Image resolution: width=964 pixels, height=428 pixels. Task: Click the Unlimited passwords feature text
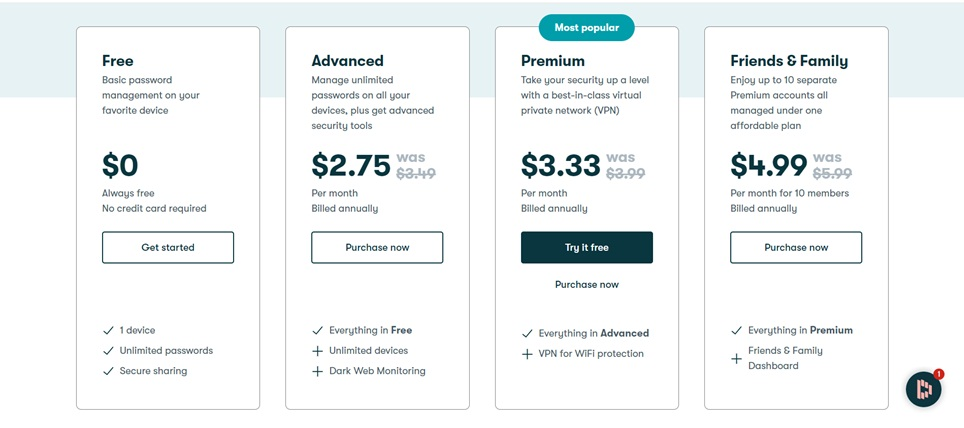(x=166, y=351)
